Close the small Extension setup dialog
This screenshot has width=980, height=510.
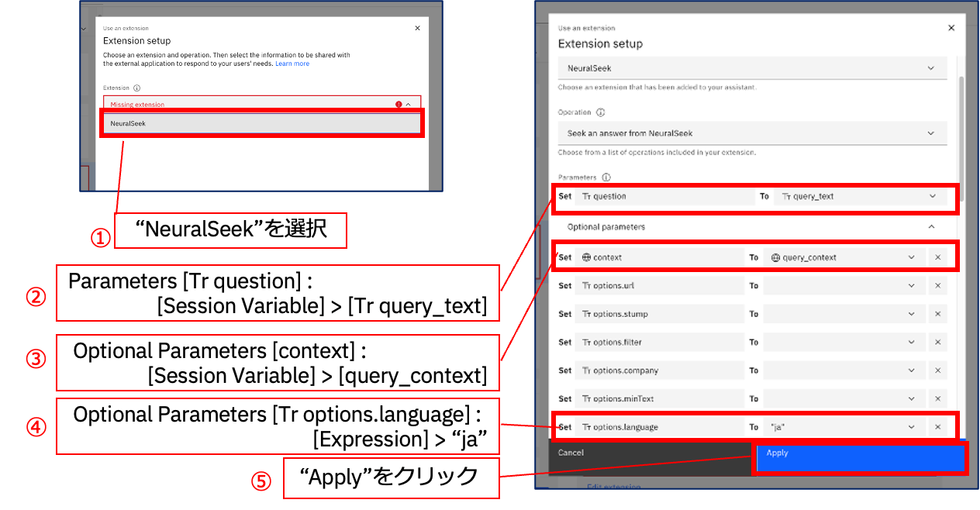click(417, 28)
